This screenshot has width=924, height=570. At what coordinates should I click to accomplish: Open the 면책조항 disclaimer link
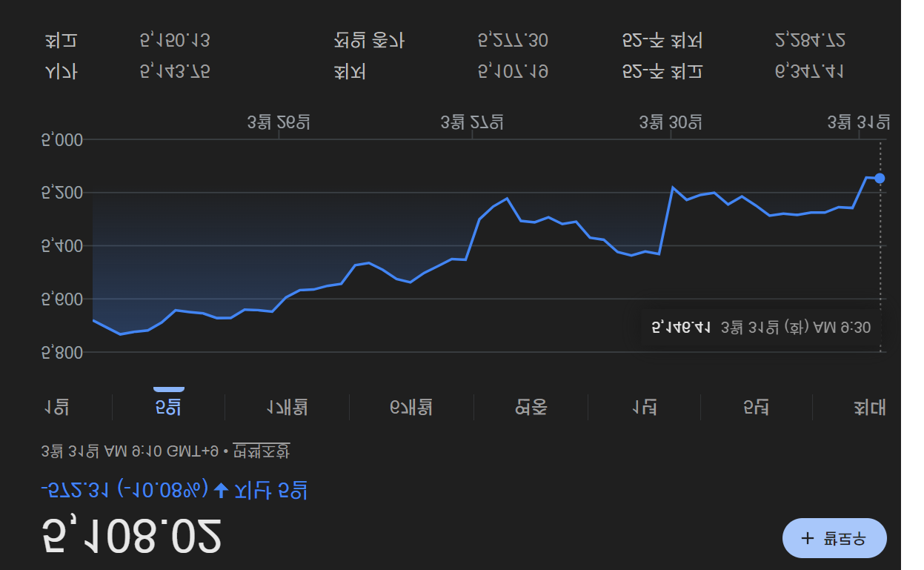tap(262, 451)
